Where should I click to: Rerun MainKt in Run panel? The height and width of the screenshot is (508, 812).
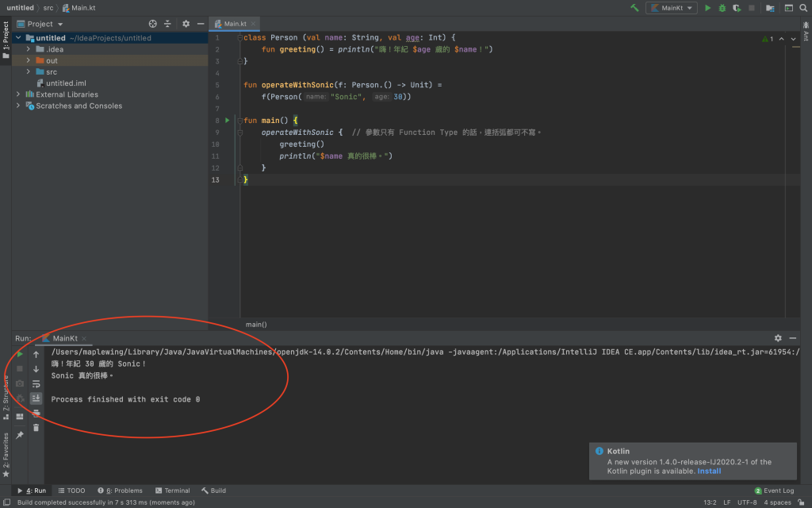pyautogui.click(x=20, y=355)
